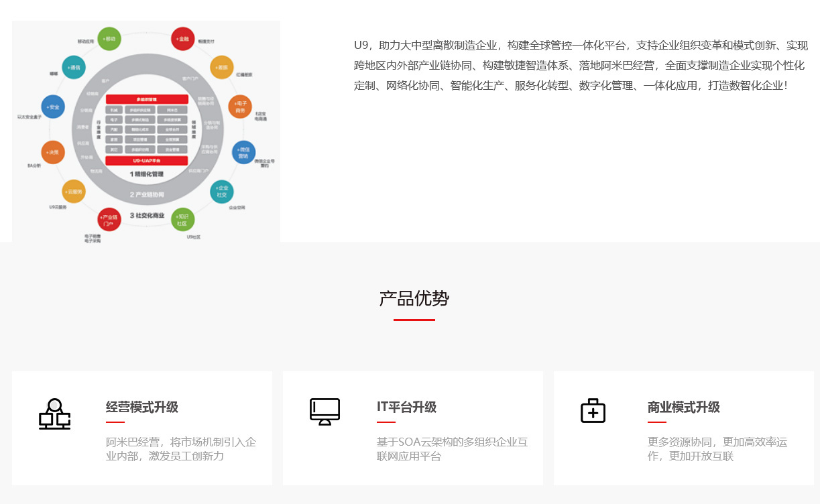Select the 产品优势 section heading
820x504 pixels.
coord(414,298)
